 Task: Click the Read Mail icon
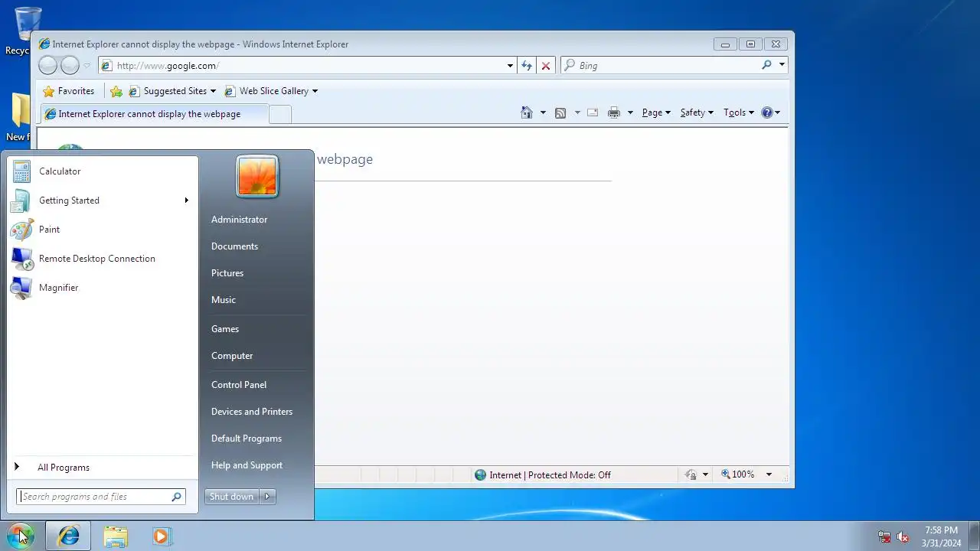[x=593, y=112]
